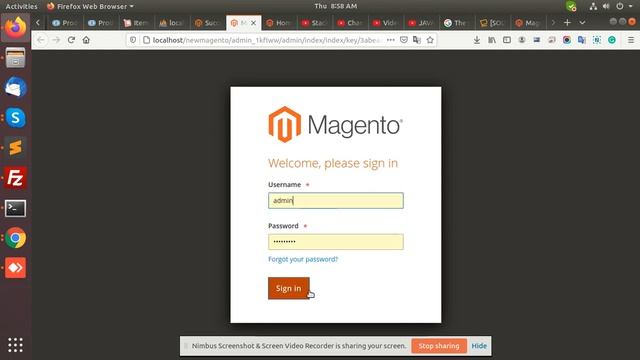
Task: Reload the current page
Action: pos(71,40)
